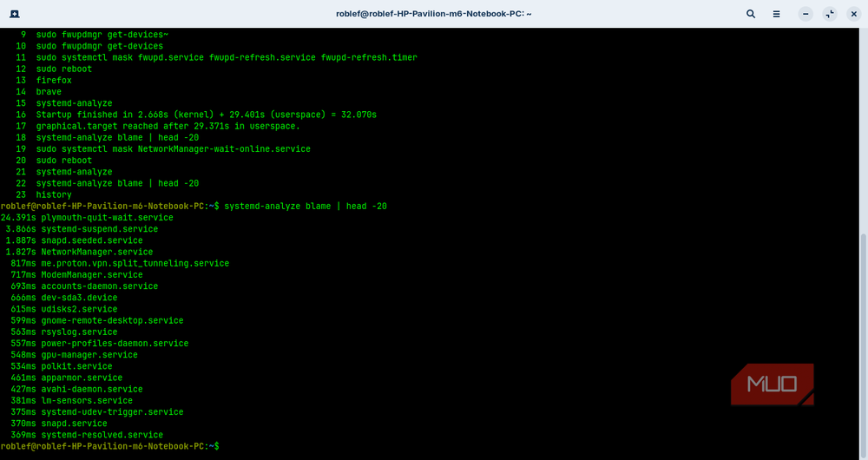Screen dimensions: 868x460
Task: Click the 'polkit.service' line
Action: point(62,366)
